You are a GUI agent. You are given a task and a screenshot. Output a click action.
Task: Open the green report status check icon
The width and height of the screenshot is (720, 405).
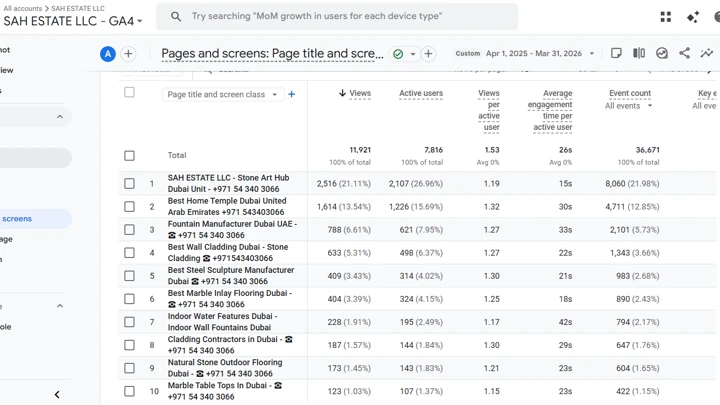click(x=398, y=54)
